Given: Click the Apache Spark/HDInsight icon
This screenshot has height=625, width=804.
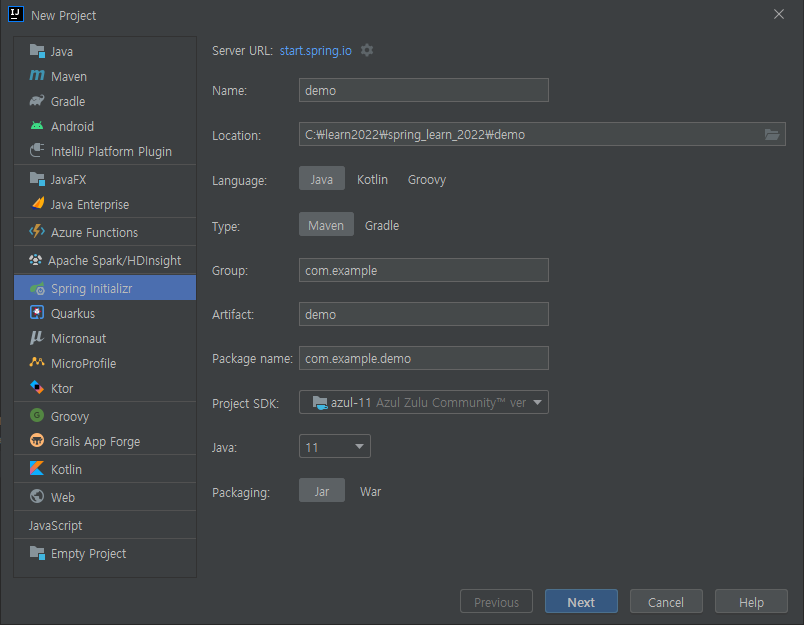Looking at the screenshot, I should coord(35,260).
